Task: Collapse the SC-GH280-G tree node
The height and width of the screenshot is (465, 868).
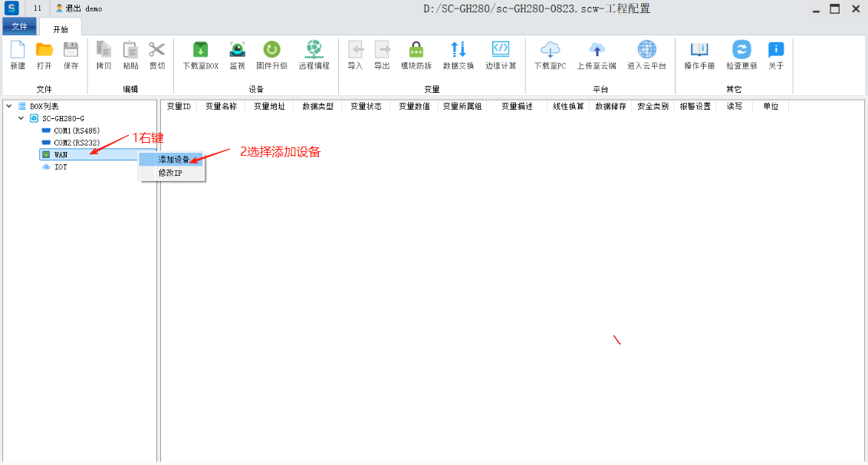Action: 20,118
